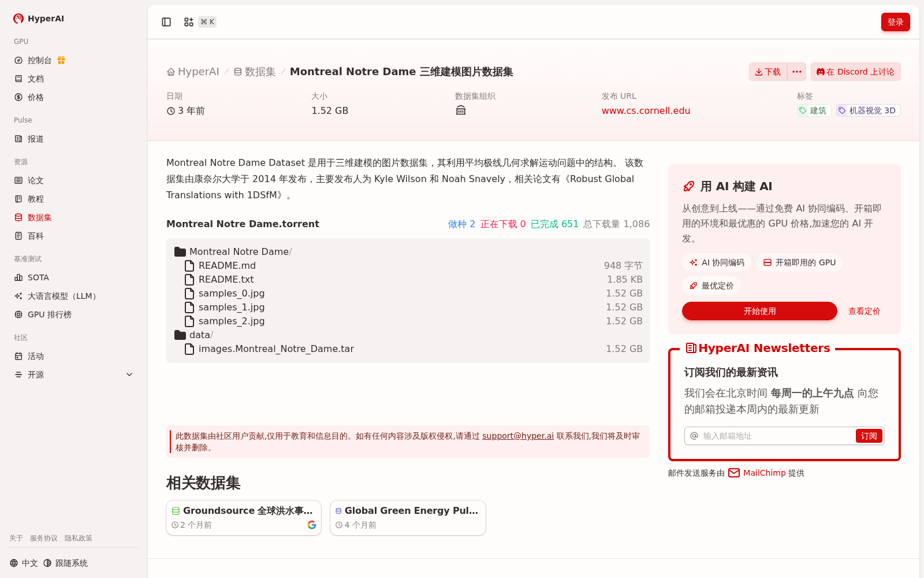Click the data folder icon
The width and height of the screenshot is (924, 578).
180,335
